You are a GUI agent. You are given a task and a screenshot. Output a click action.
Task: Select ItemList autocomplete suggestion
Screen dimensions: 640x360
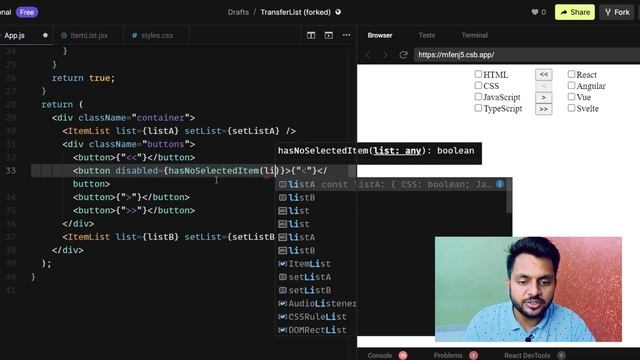tap(391, 264)
